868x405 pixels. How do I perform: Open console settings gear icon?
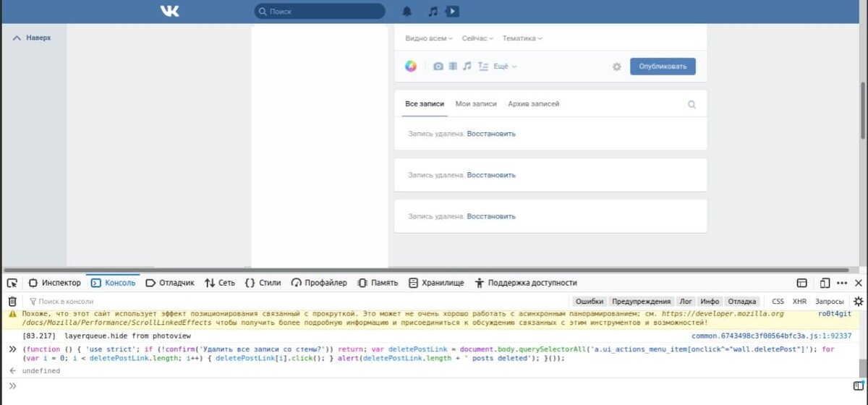pos(859,301)
